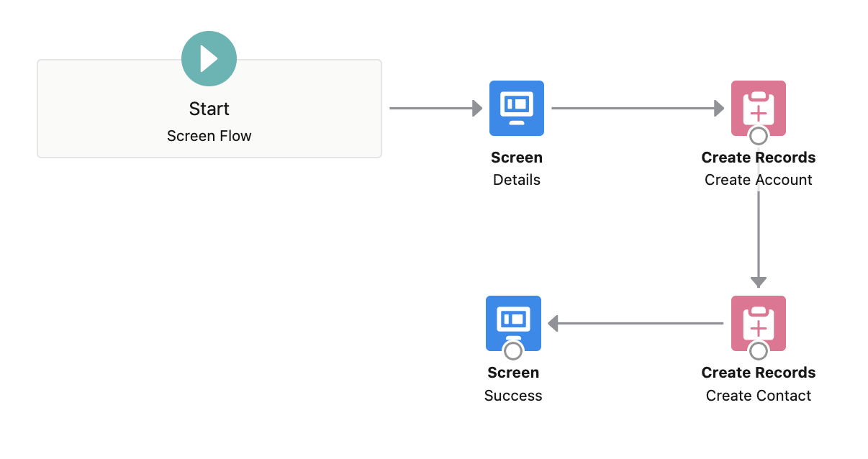Click the node below the Create Account element
Screen dimensions: 868x459
(758, 136)
